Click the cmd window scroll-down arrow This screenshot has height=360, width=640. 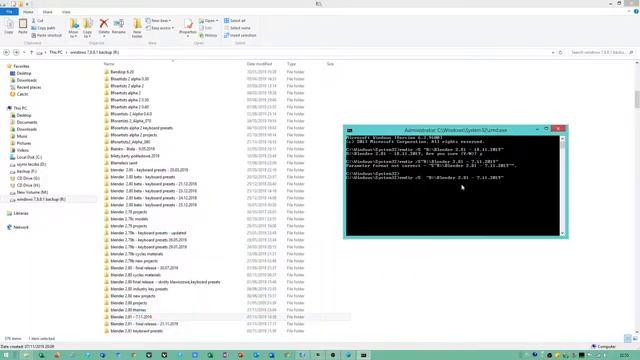(562, 233)
